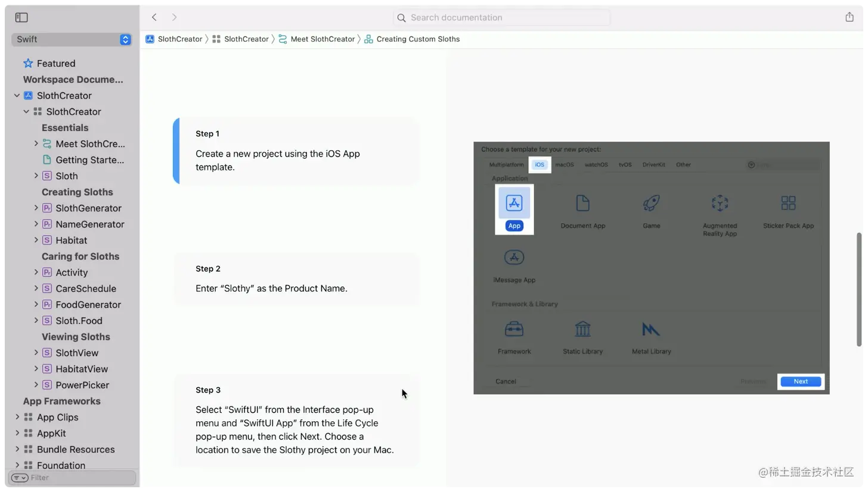Viewport: 868px width, 492px height.
Task: Click the SlothGenerator protocol icon
Action: (x=47, y=208)
